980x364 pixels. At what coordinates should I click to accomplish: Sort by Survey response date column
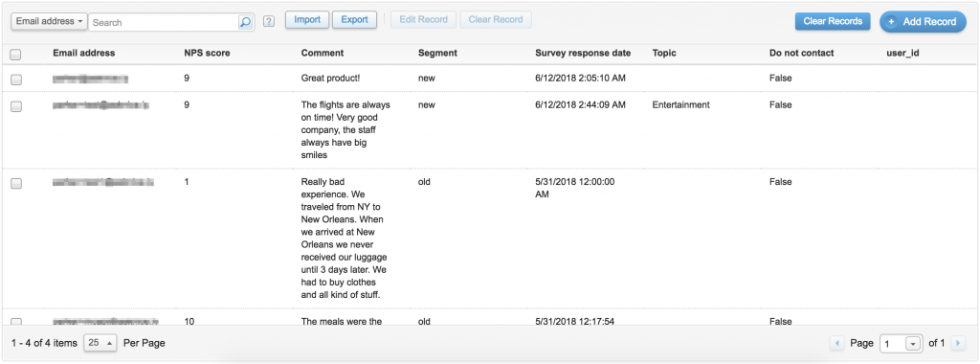pyautogui.click(x=583, y=53)
